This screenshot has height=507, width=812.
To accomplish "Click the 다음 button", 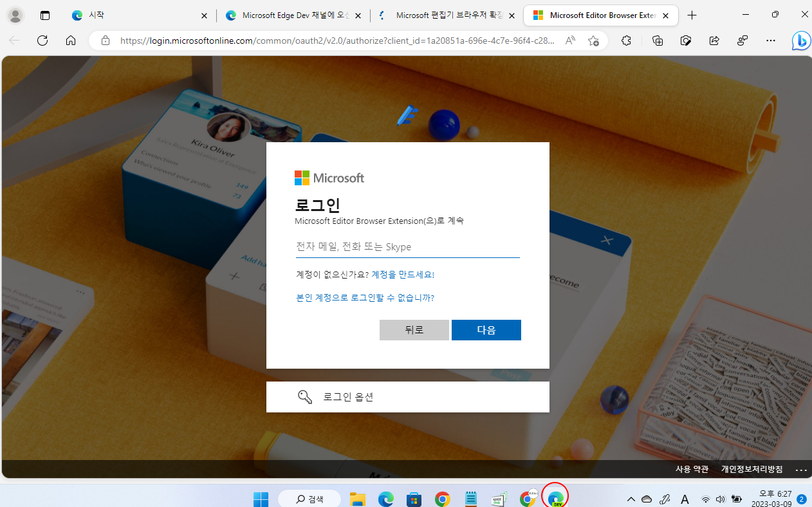I will (x=486, y=330).
